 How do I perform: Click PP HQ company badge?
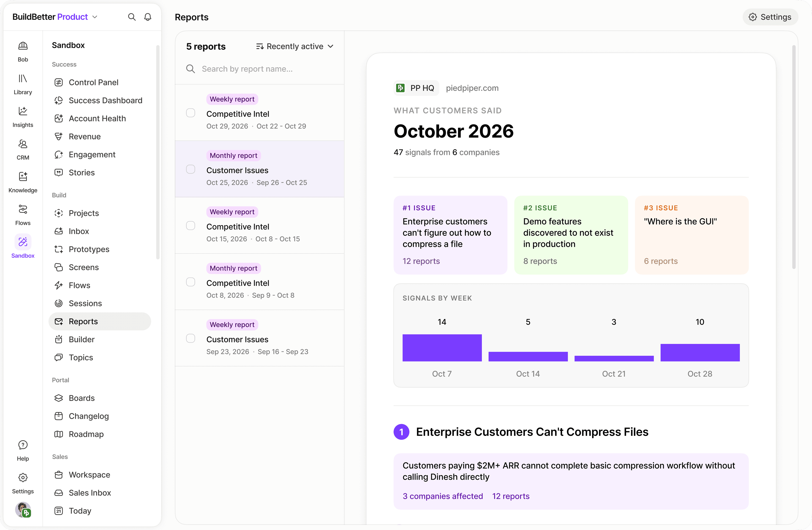[x=416, y=88]
